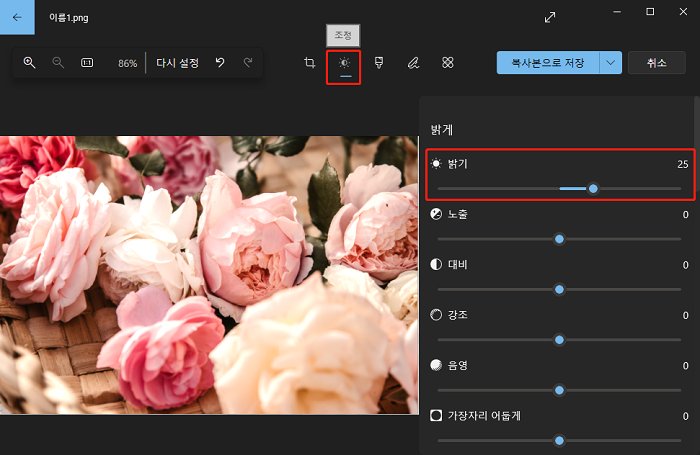This screenshot has width=700, height=455.
Task: Click the 강조 highlights slider handle
Action: 559,340
